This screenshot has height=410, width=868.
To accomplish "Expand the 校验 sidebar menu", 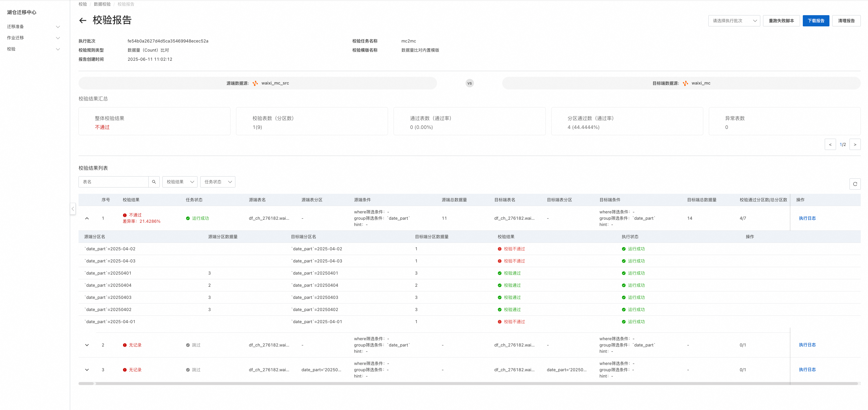I will (34, 49).
